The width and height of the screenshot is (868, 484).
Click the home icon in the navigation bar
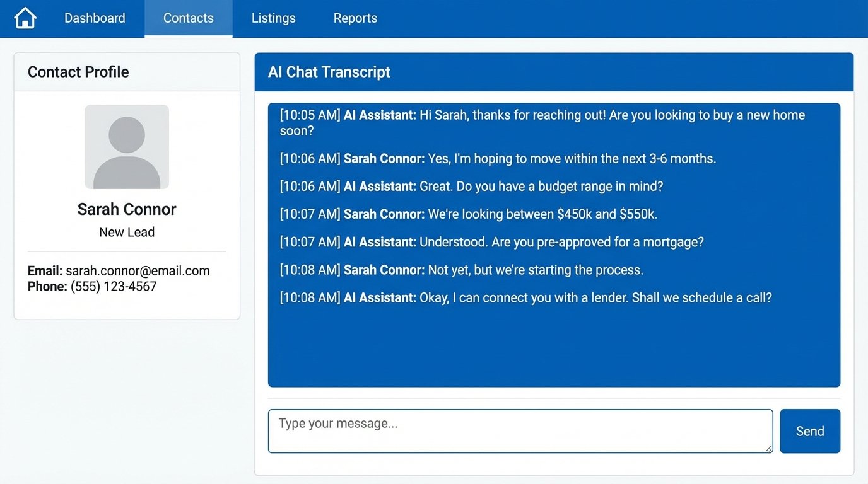click(24, 18)
